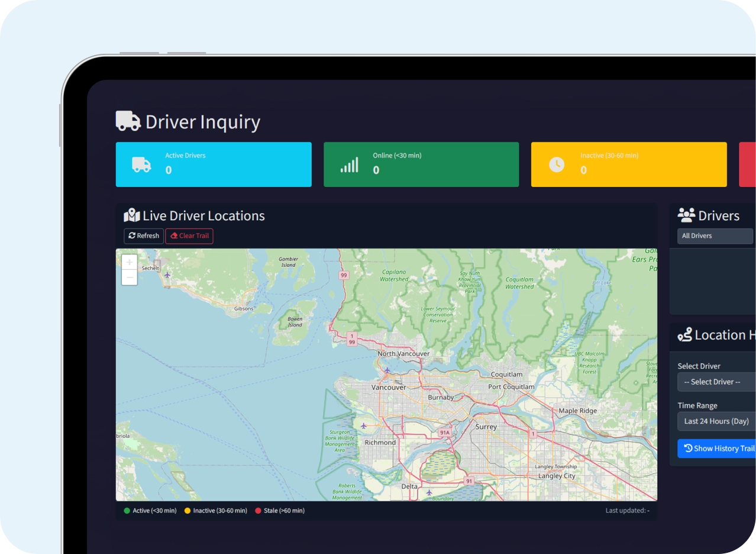756x554 pixels.
Task: Click the North Vancouver map label
Action: [x=403, y=353]
